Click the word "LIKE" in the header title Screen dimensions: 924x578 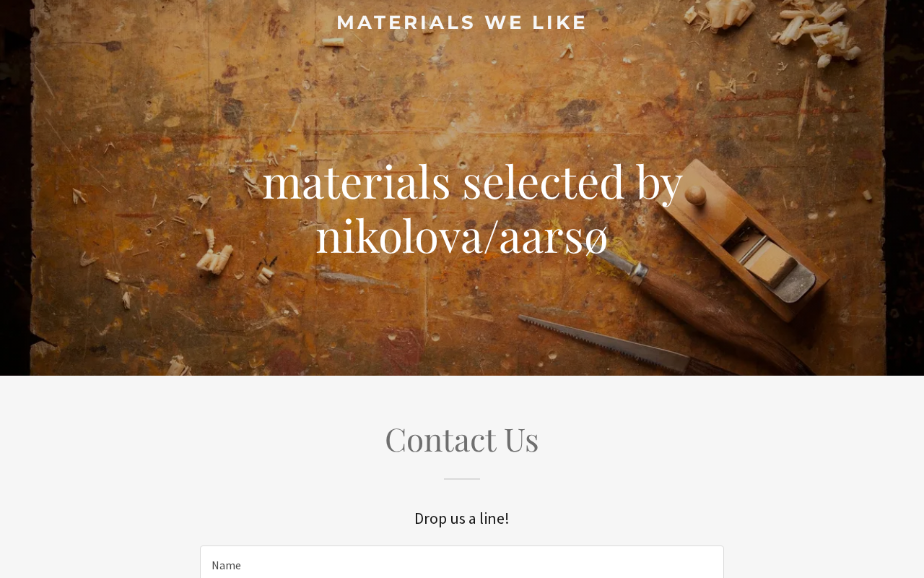point(559,22)
